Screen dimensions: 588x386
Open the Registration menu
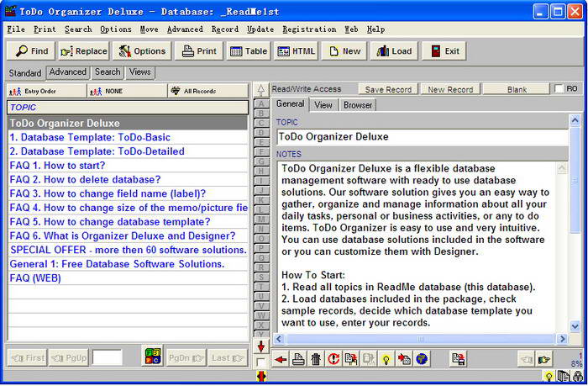(x=309, y=29)
